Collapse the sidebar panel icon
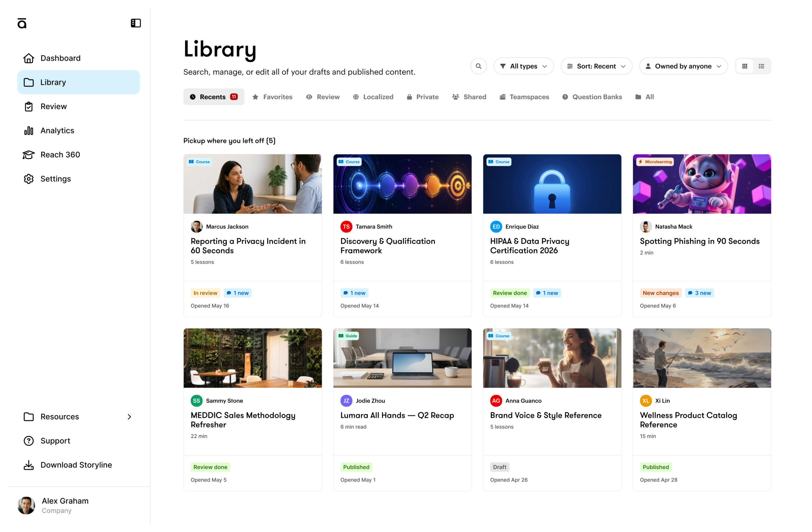The width and height of the screenshot is (812, 532). pos(136,23)
